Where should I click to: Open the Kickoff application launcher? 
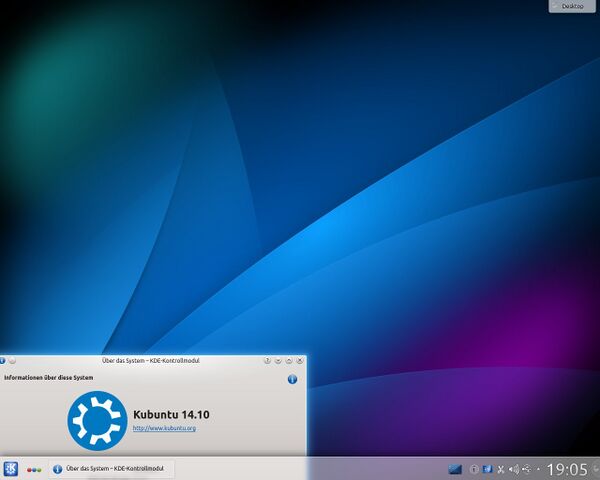pyautogui.click(x=10, y=468)
